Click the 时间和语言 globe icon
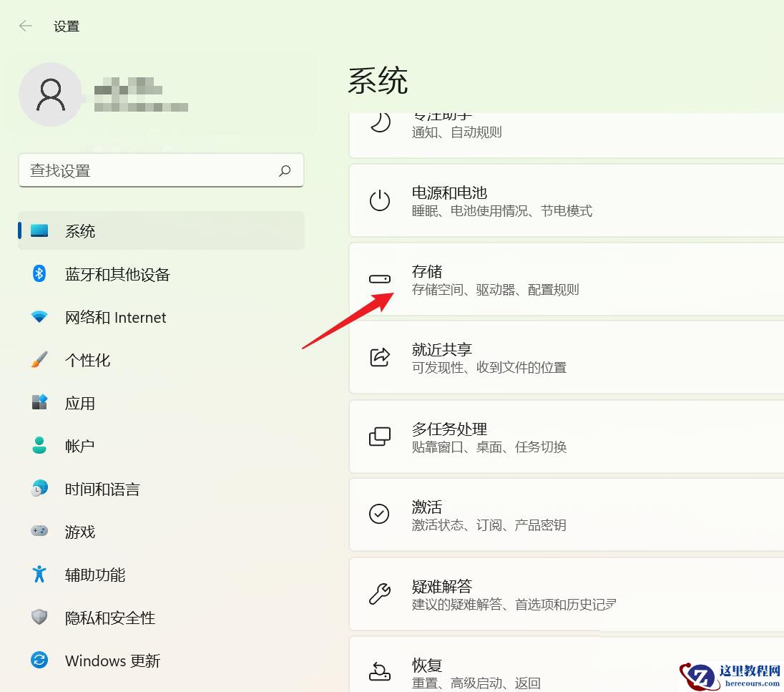Image resolution: width=784 pixels, height=692 pixels. (x=38, y=489)
